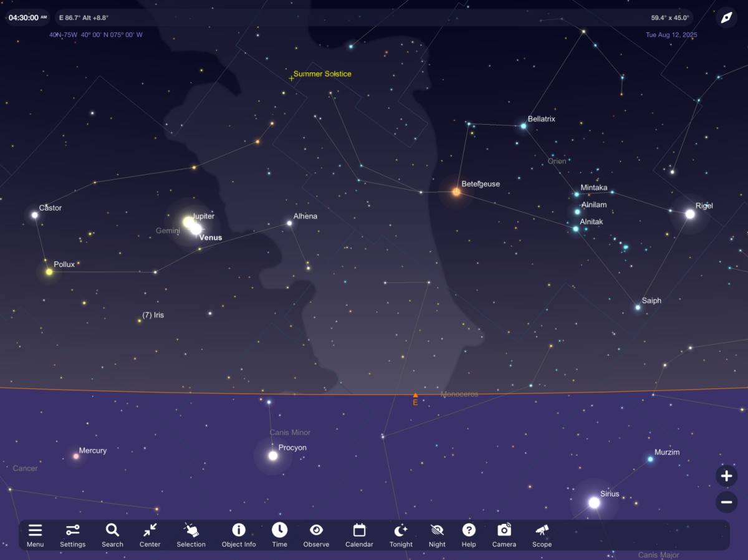This screenshot has height=560, width=748.
Task: Zoom in with the plus button
Action: pos(726,476)
